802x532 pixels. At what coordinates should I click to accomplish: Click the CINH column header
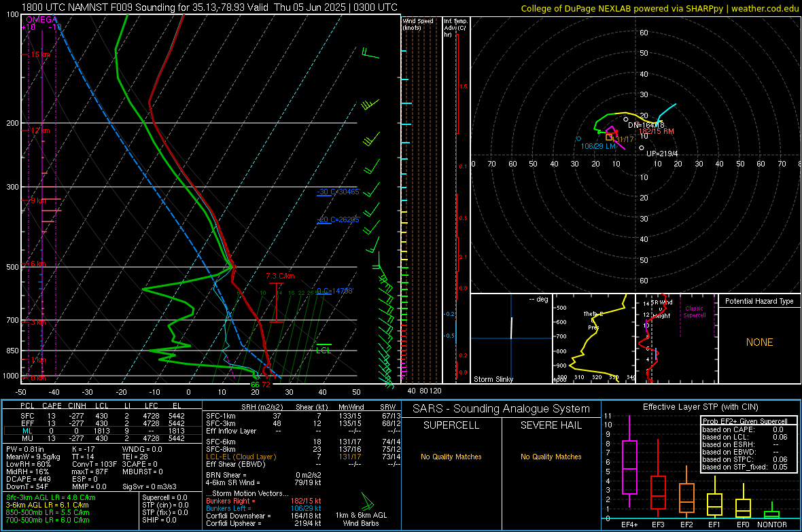point(77,406)
